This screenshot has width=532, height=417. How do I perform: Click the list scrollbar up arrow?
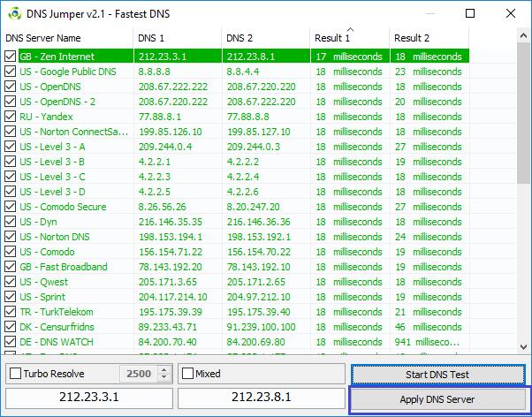click(x=523, y=35)
